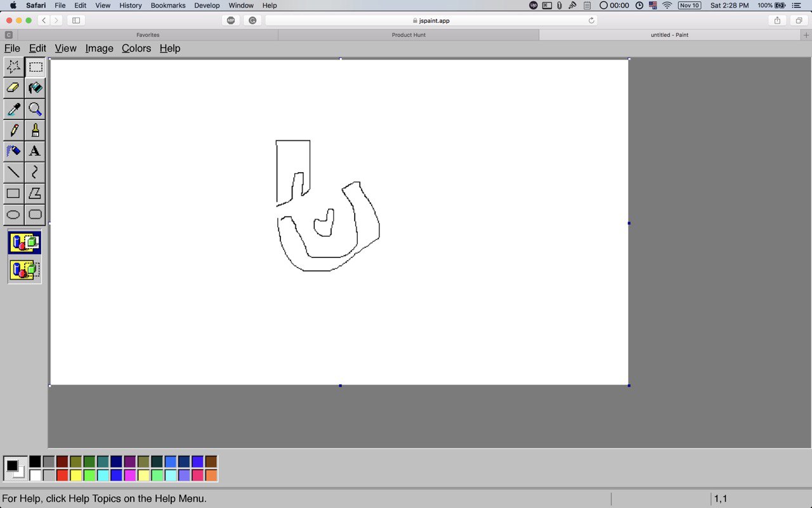Viewport: 812px width, 508px height.
Task: Open the Paint View menu
Action: point(65,48)
